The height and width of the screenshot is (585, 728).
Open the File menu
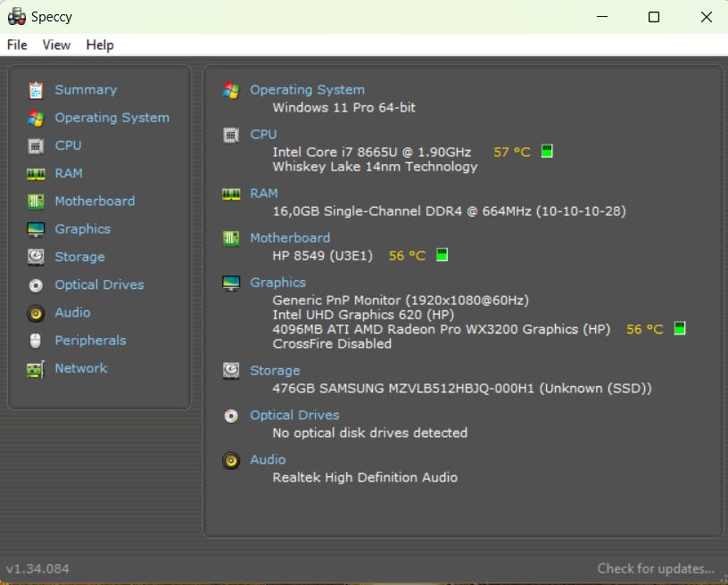coord(17,45)
